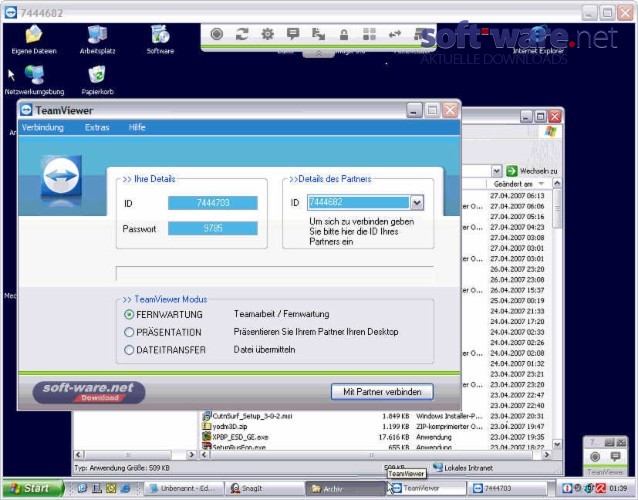
Task: Click the padlock icon in remote toolbar
Action: coord(344,34)
